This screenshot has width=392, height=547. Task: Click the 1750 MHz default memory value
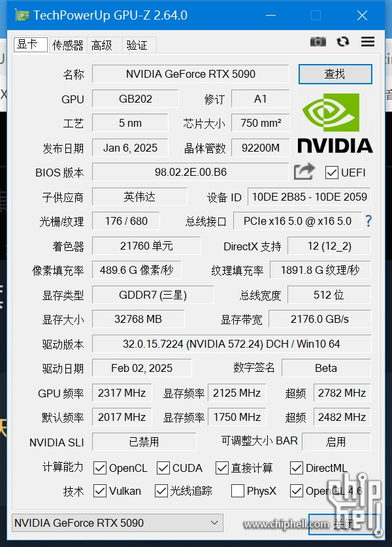tap(237, 417)
